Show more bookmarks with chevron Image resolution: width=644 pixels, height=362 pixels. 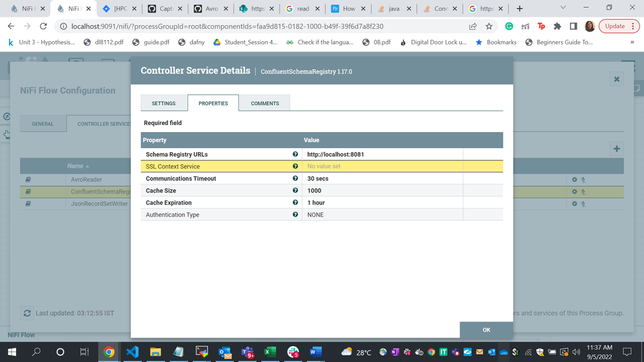(x=632, y=43)
